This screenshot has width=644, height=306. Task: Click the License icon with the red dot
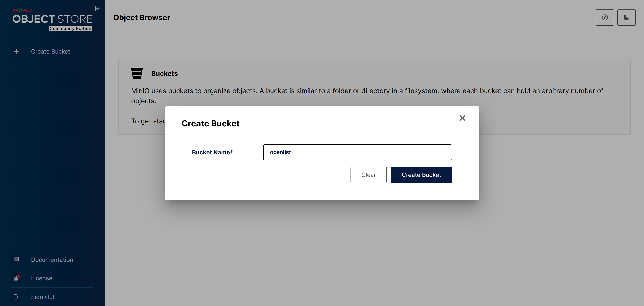click(x=16, y=278)
